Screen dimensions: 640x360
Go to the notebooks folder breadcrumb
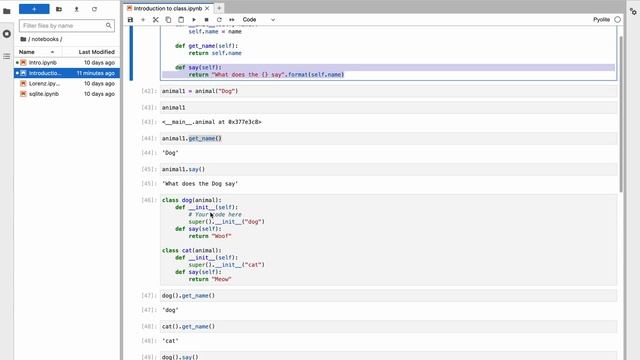(x=45, y=39)
